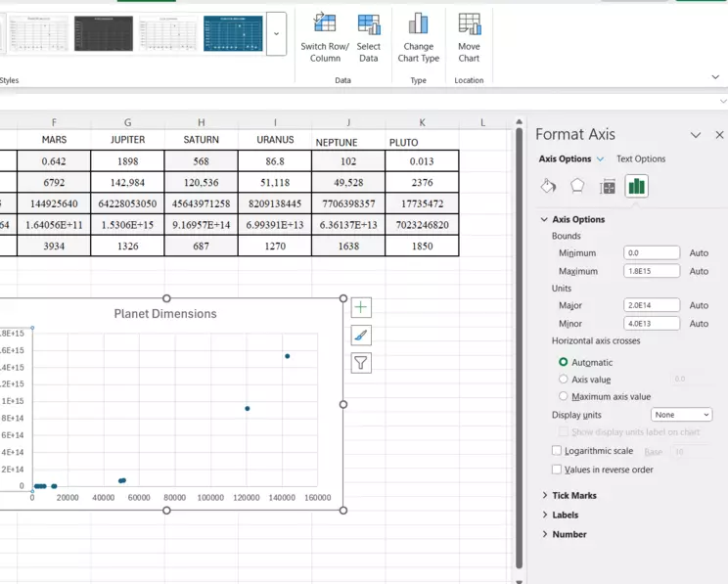
Task: Open the Display units dropdown
Action: [681, 415]
